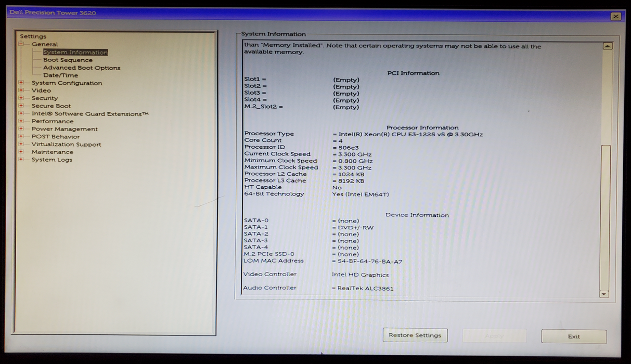Viewport: 631px width, 364px height.
Task: Select the Power Management label
Action: click(x=65, y=129)
